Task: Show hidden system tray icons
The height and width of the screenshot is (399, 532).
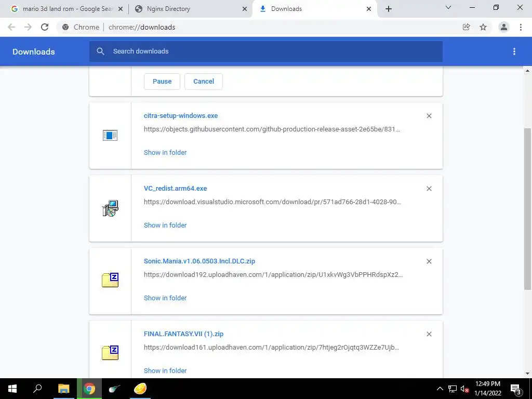Action: [440, 389]
